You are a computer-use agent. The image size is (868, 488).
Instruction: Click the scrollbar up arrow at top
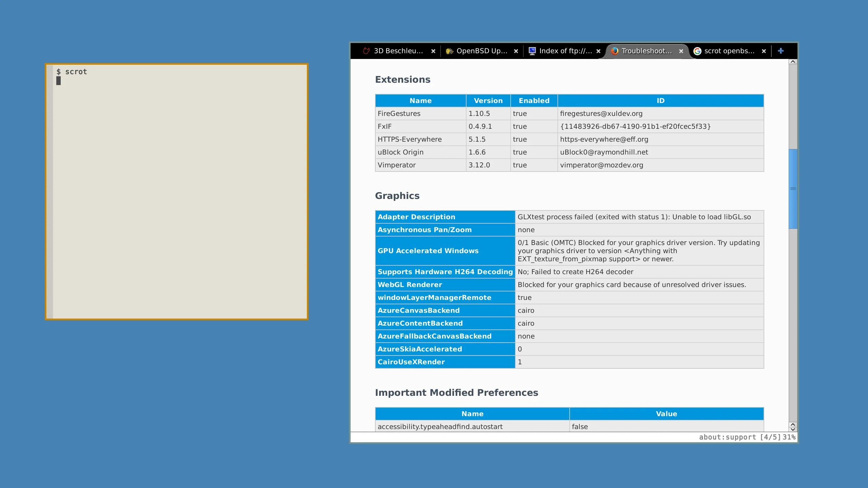click(793, 62)
